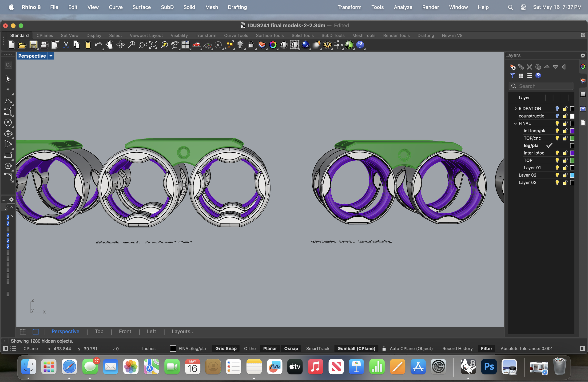
Task: Select the Pan hand tool
Action: pos(109,45)
